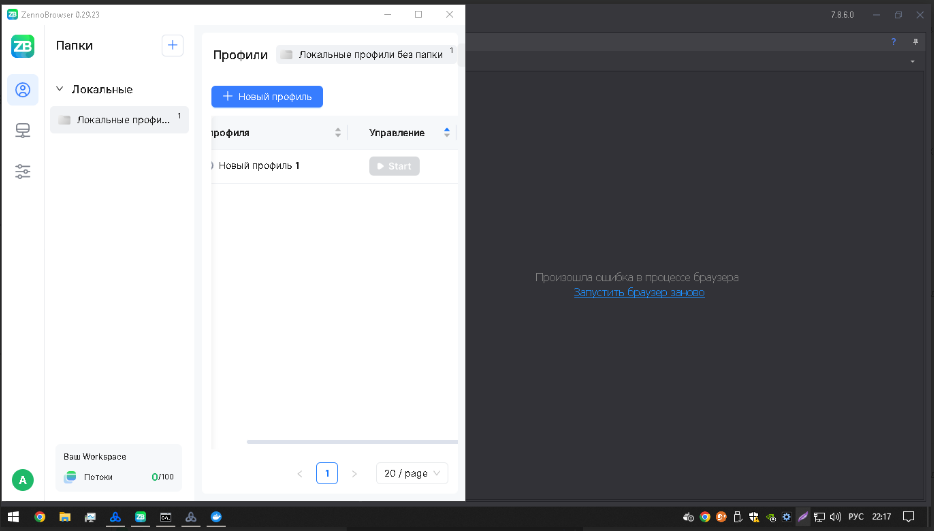
Task: Click the pin icon in the dark window
Action: [x=915, y=42]
